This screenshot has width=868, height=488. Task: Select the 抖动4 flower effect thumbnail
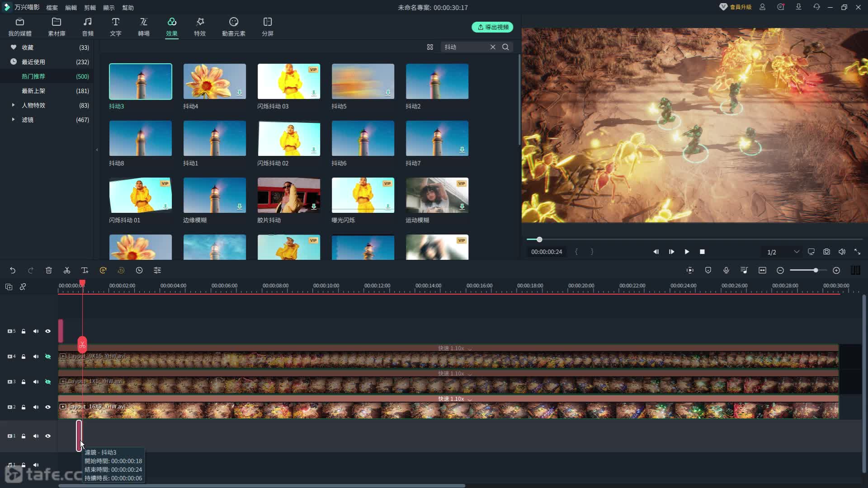[215, 81]
